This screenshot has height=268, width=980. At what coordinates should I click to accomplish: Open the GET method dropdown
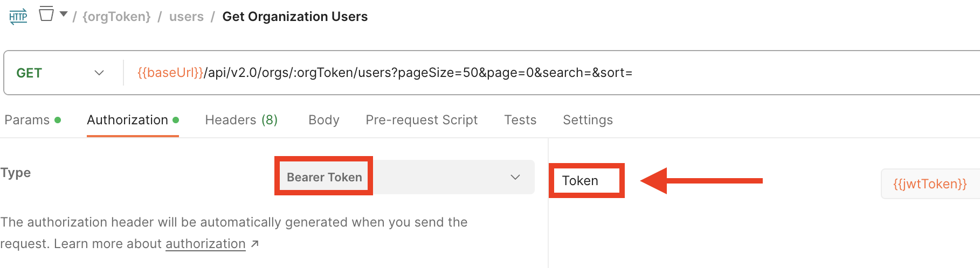(x=60, y=73)
